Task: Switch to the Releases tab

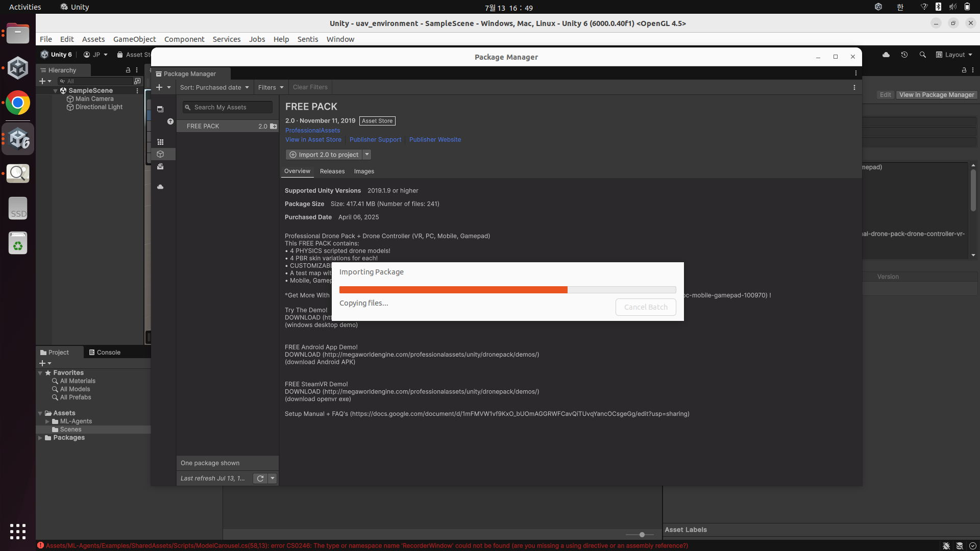Action: coord(332,171)
